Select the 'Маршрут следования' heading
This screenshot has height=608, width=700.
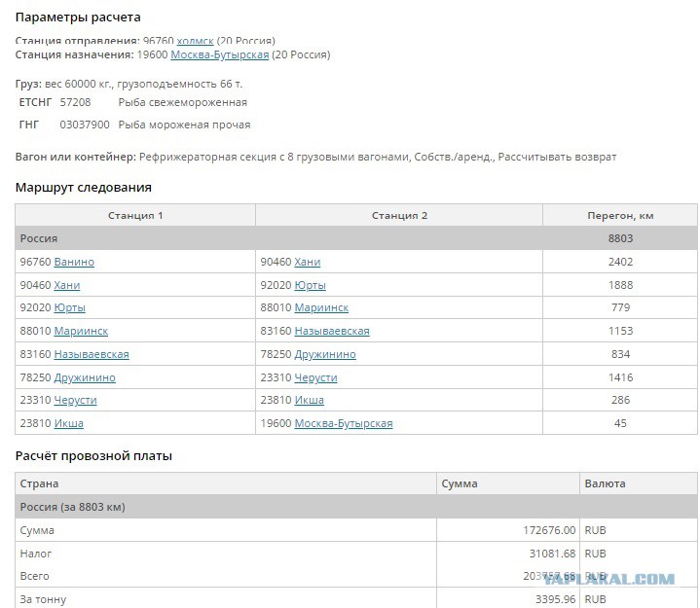click(84, 188)
